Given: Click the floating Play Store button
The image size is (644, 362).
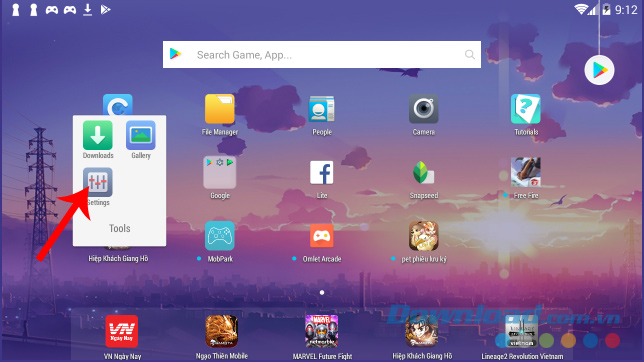Looking at the screenshot, I should 599,70.
